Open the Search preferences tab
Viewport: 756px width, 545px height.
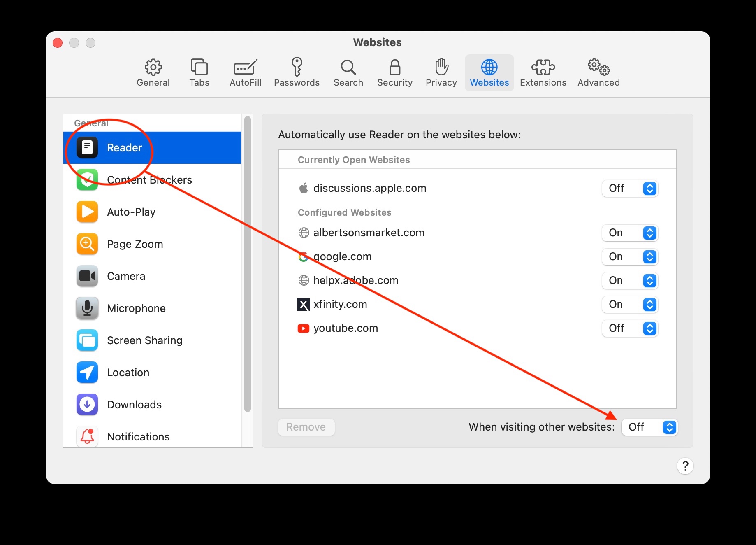point(348,72)
